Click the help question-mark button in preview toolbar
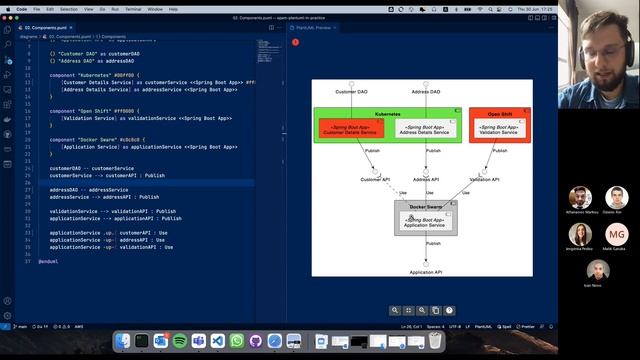 point(449,311)
